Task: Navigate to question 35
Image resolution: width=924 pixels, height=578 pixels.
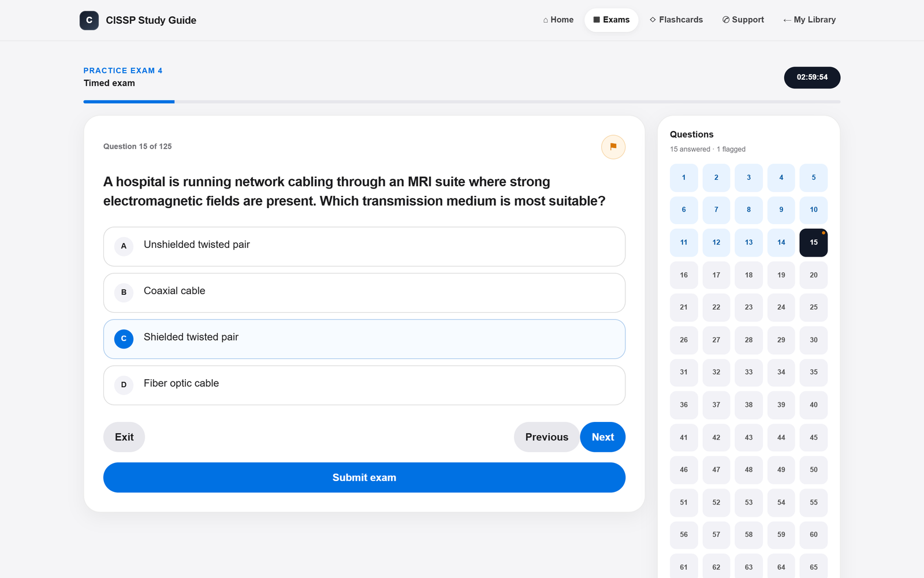Action: click(x=814, y=372)
